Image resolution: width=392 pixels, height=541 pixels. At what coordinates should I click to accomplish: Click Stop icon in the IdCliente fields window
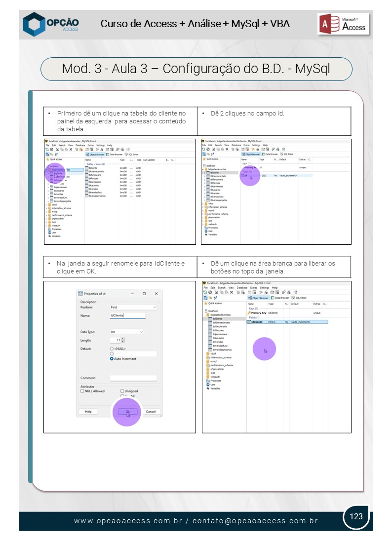(210, 292)
